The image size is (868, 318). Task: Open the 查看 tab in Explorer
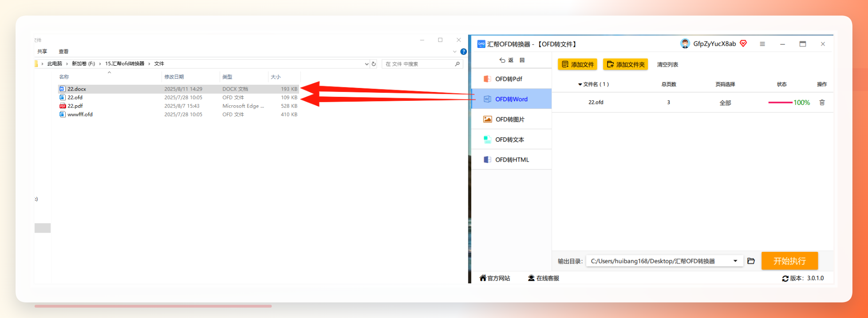click(63, 52)
